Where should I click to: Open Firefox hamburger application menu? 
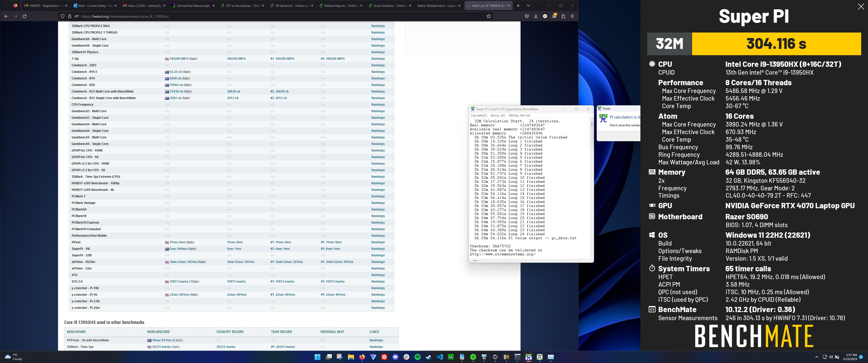(x=572, y=16)
